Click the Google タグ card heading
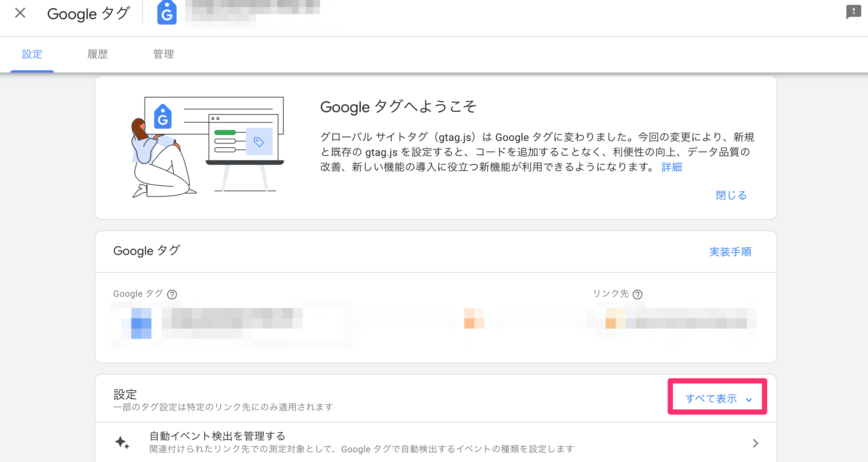The height and width of the screenshot is (462, 868). tap(147, 250)
